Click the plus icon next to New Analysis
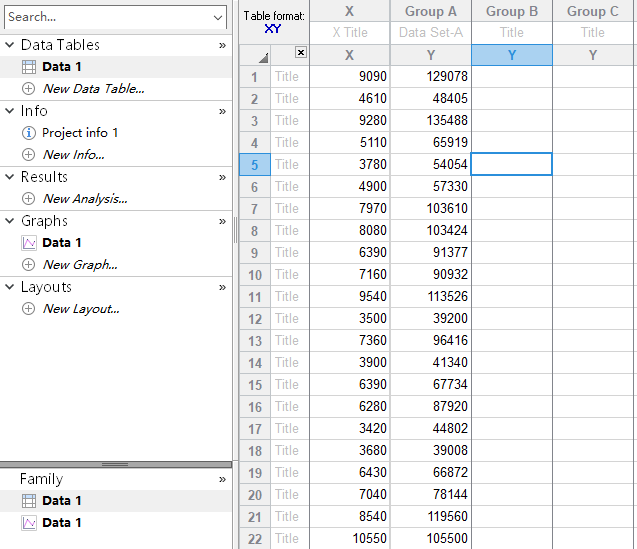 point(28,199)
